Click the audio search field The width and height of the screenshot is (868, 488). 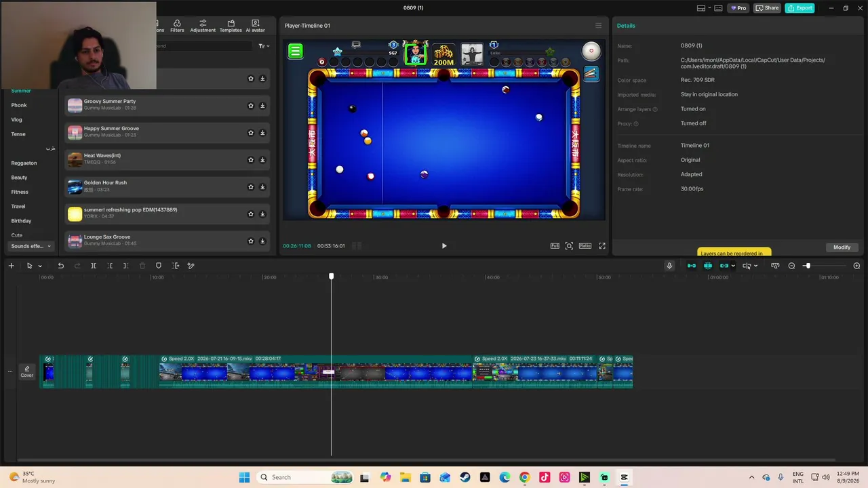(x=203, y=46)
